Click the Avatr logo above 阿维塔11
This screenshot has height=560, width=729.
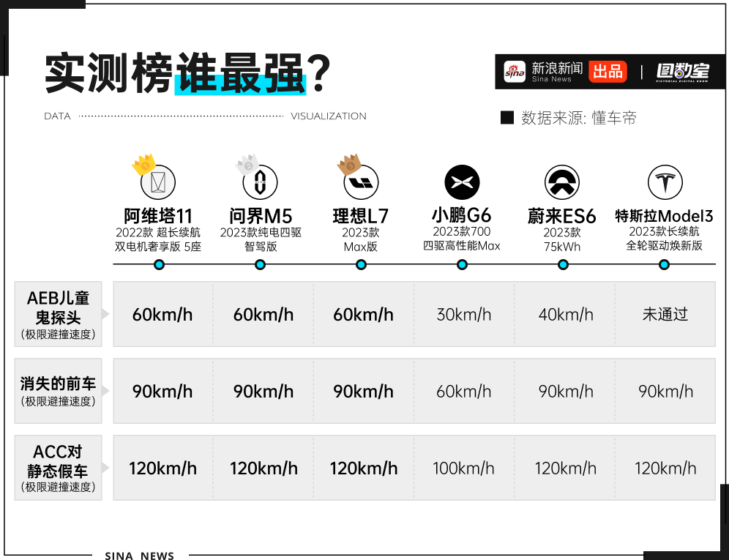click(x=158, y=182)
